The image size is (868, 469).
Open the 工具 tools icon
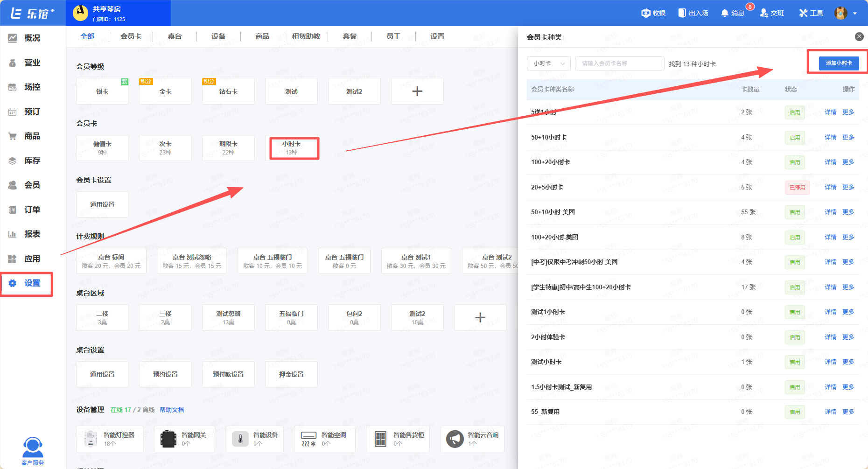(803, 13)
